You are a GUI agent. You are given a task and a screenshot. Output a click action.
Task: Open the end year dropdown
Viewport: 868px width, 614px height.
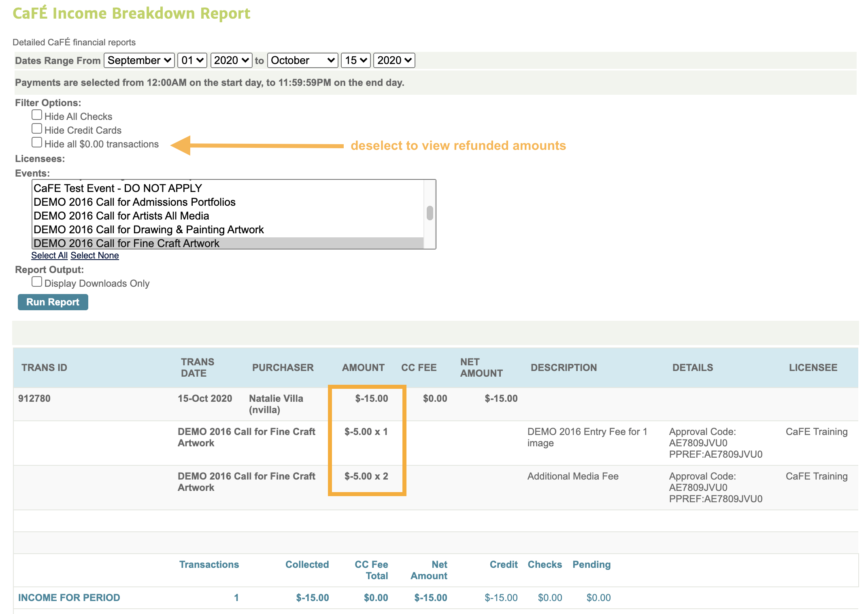394,60
